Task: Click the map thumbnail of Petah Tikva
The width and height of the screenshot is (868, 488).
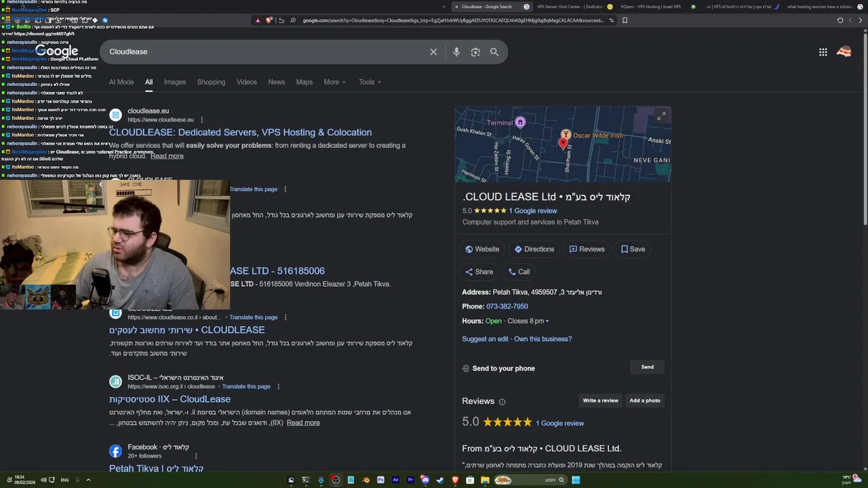Action: click(x=563, y=144)
